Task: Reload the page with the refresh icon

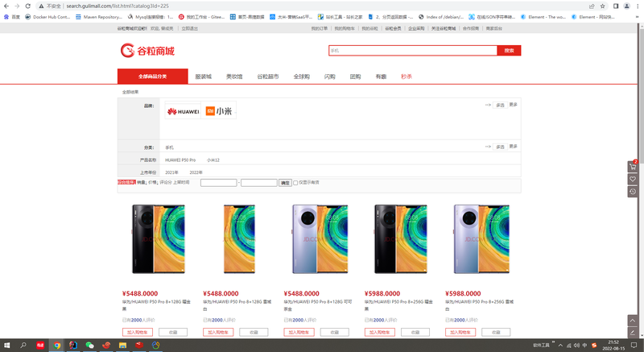Action: [x=28, y=6]
